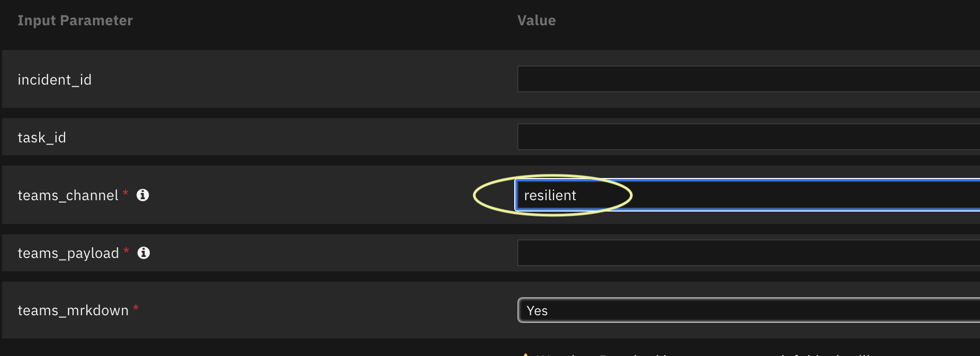Click the Input Parameter column header
The image size is (980, 356).
(x=75, y=21)
